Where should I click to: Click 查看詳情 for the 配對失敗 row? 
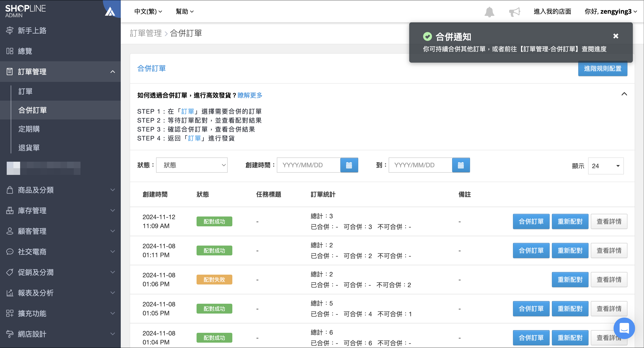pos(609,280)
